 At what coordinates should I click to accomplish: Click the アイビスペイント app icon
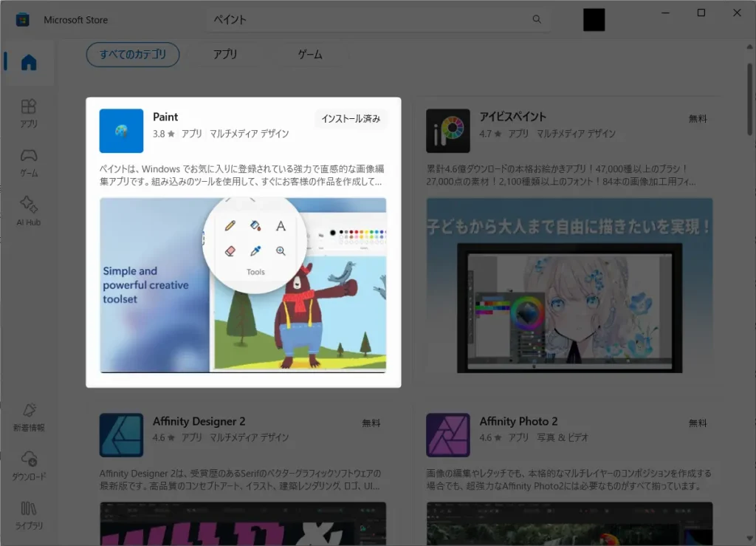448,131
